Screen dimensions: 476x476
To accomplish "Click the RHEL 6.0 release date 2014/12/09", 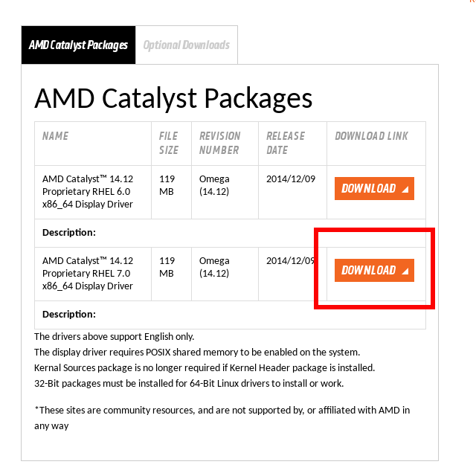I will coord(291,178).
